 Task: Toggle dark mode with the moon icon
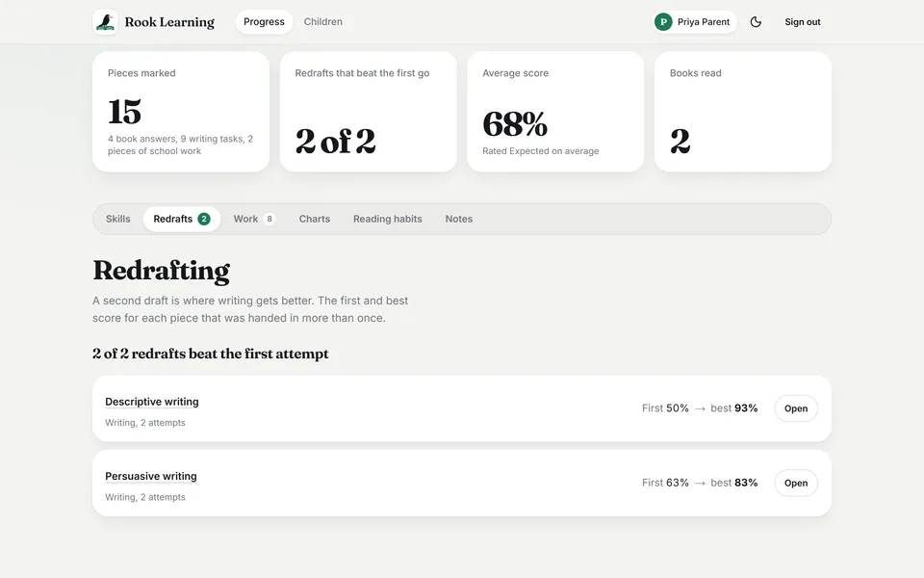(756, 22)
